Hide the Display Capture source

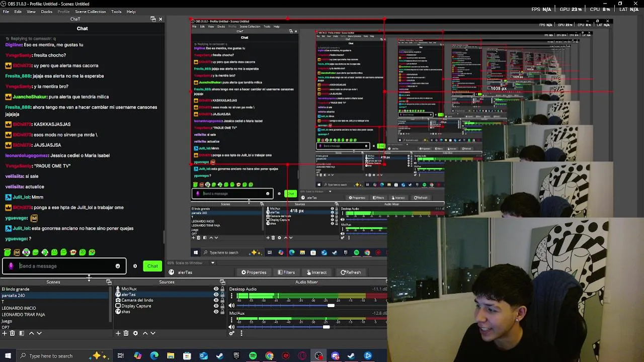coord(216,306)
